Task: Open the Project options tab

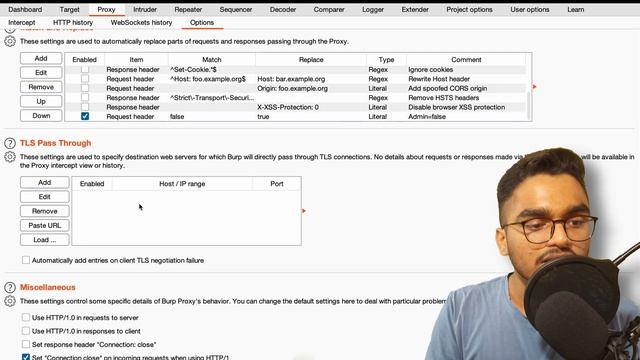Action: [x=469, y=9]
